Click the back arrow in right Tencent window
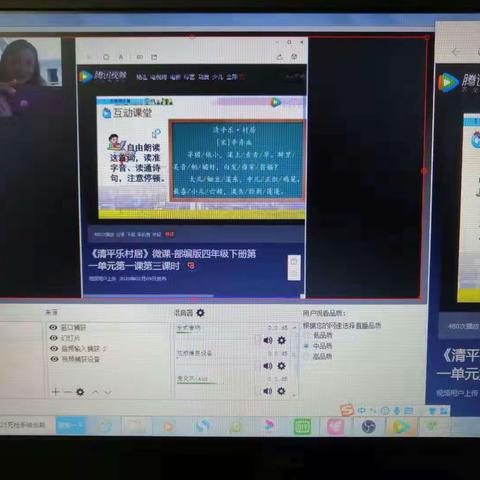Viewport: 480px width, 480px height. (x=455, y=52)
